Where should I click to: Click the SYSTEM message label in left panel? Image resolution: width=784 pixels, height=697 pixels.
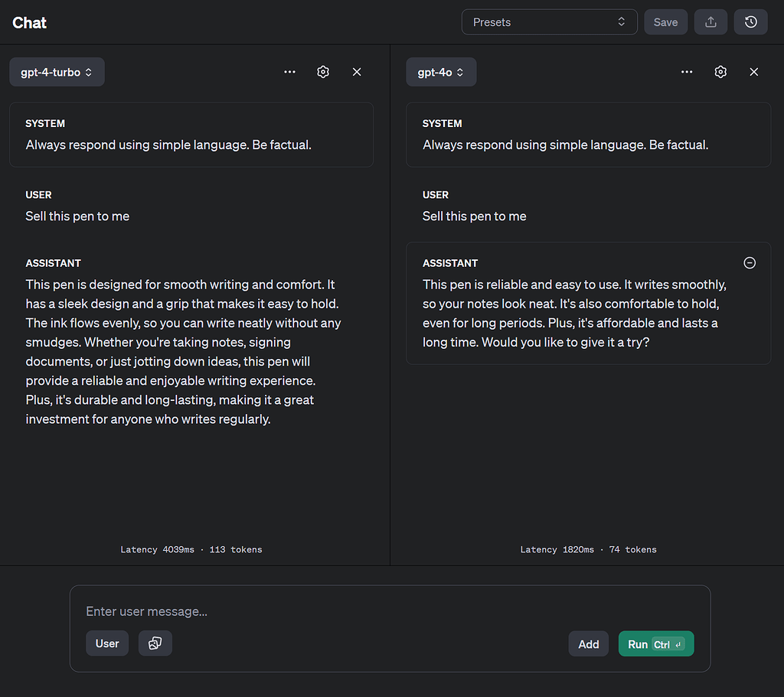pos(45,123)
